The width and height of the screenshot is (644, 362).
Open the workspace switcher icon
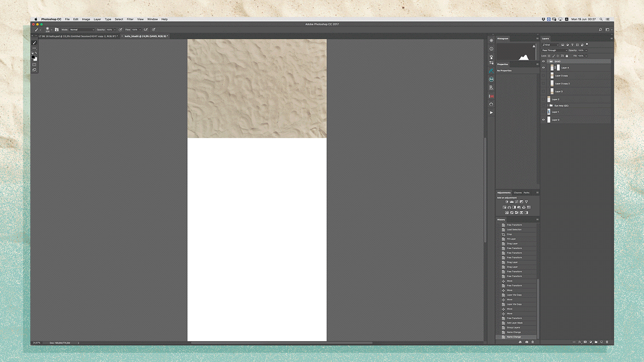(608, 29)
